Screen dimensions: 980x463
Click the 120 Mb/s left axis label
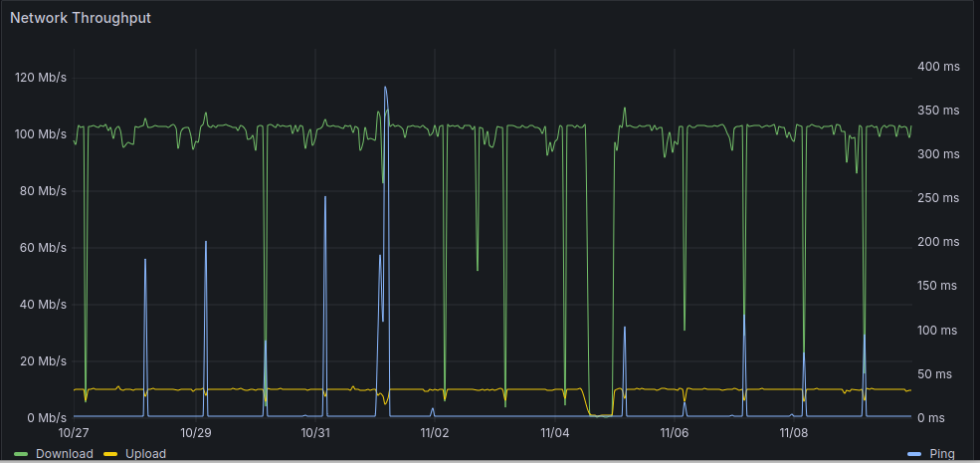[x=41, y=79]
